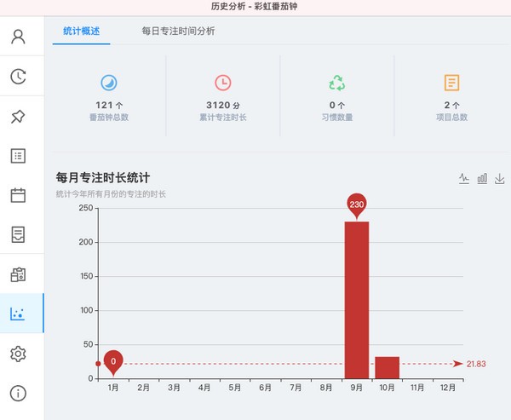Viewport: 511px width, 420px height.
Task: Click the blue tomato count icon
Action: [x=109, y=83]
